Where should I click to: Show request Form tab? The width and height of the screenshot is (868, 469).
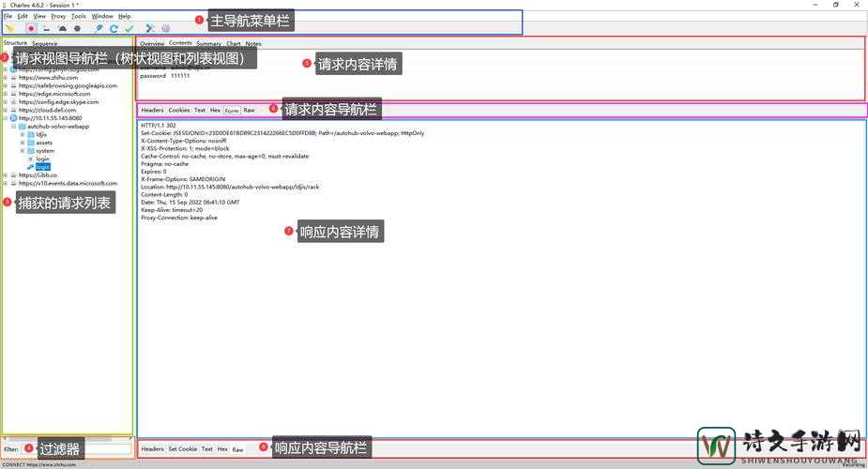point(232,111)
